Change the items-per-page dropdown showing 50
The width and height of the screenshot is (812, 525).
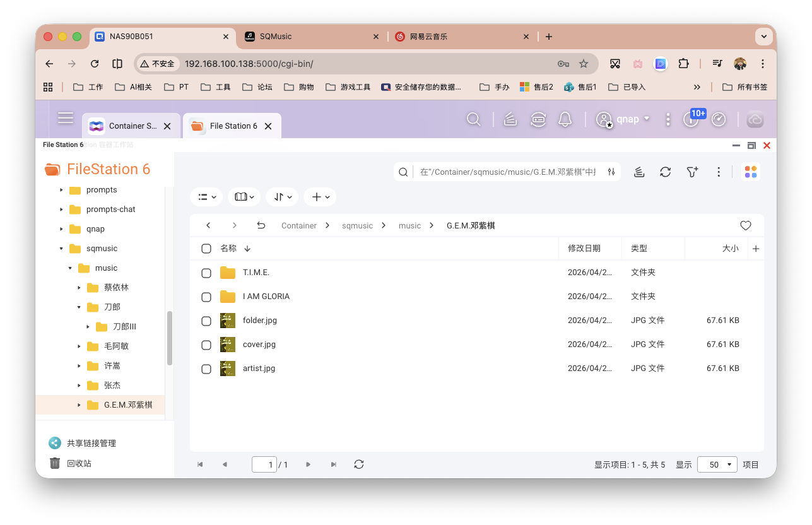click(717, 464)
